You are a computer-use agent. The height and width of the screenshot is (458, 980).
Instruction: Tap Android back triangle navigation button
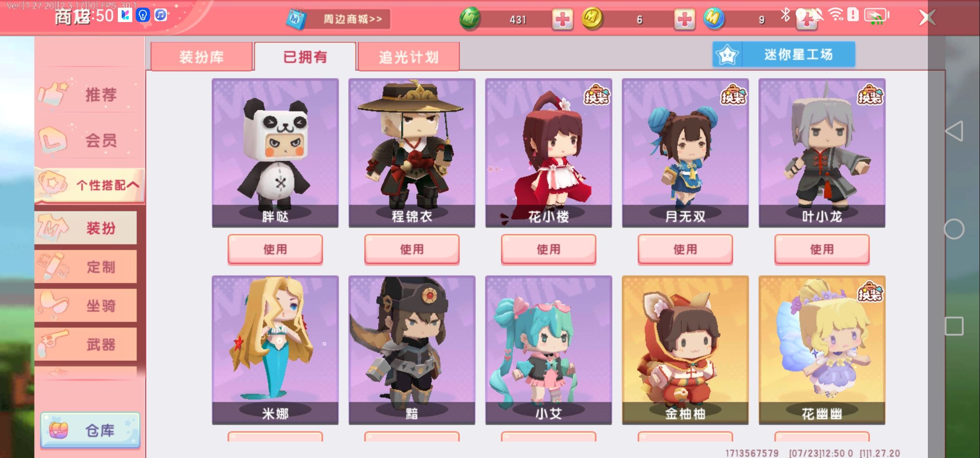(x=954, y=131)
